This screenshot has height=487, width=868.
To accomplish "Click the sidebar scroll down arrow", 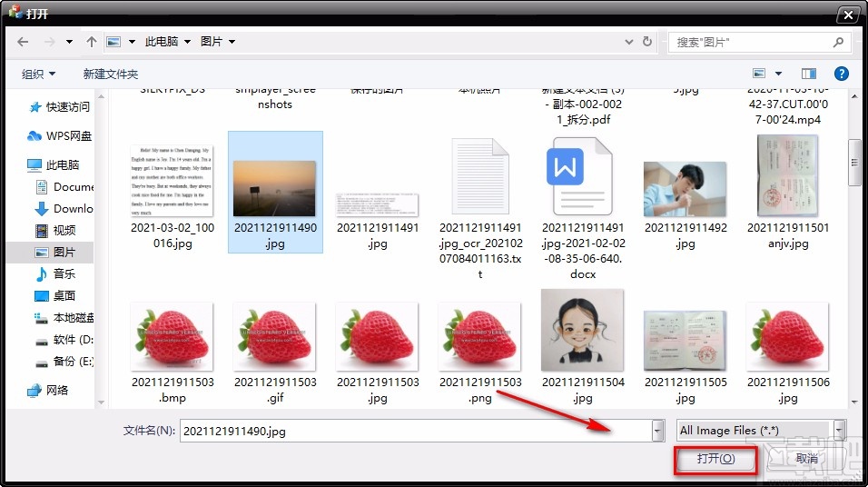I will tap(101, 403).
